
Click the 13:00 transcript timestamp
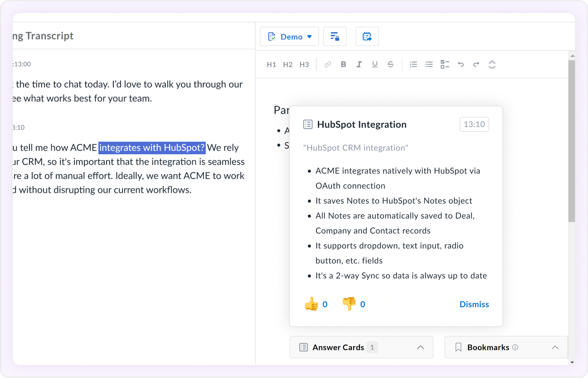(x=22, y=64)
